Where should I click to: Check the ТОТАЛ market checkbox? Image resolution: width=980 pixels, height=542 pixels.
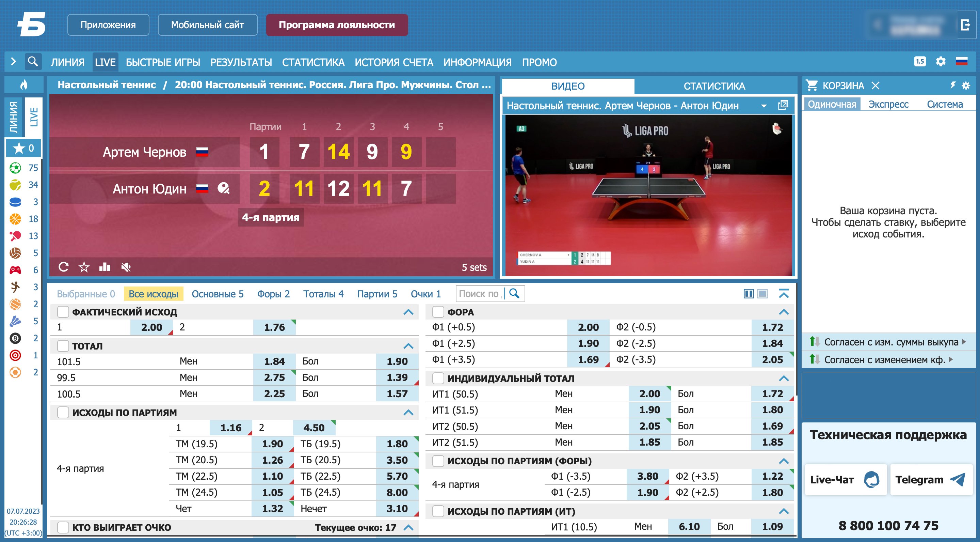coord(63,346)
